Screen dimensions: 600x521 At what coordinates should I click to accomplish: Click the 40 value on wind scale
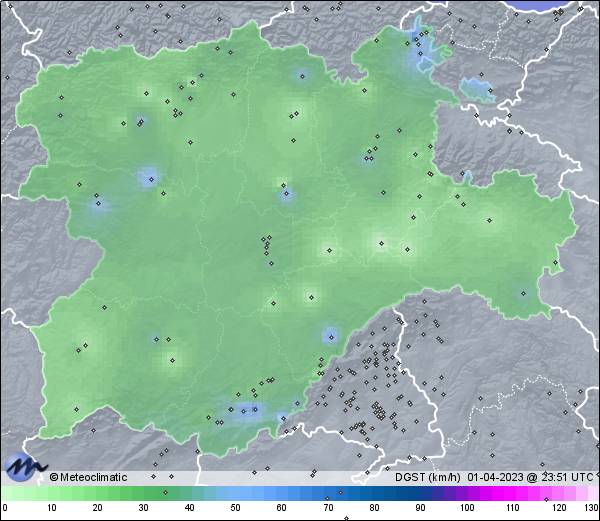point(189,508)
